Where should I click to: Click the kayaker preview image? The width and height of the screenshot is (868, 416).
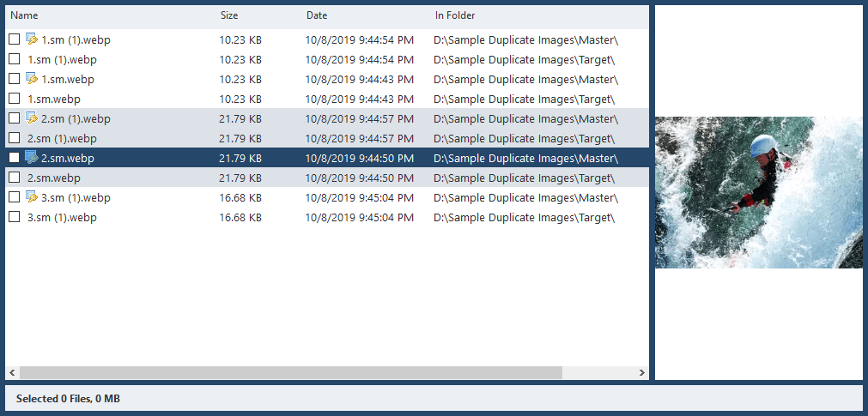pyautogui.click(x=759, y=192)
